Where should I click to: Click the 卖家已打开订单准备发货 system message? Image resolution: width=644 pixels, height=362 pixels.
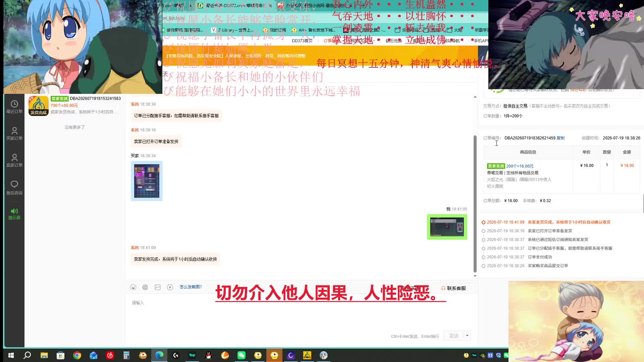[156, 142]
